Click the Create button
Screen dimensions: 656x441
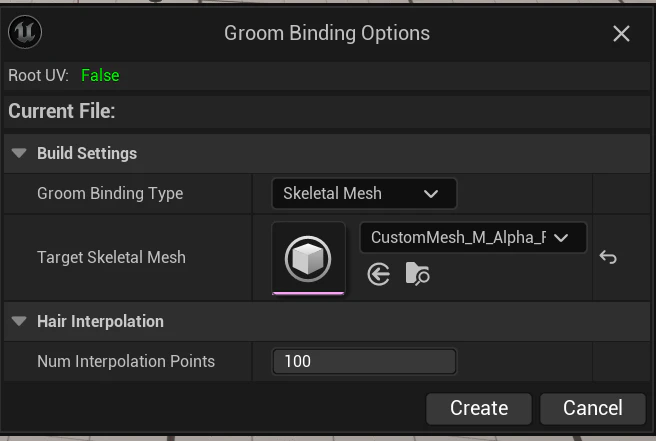(479, 408)
